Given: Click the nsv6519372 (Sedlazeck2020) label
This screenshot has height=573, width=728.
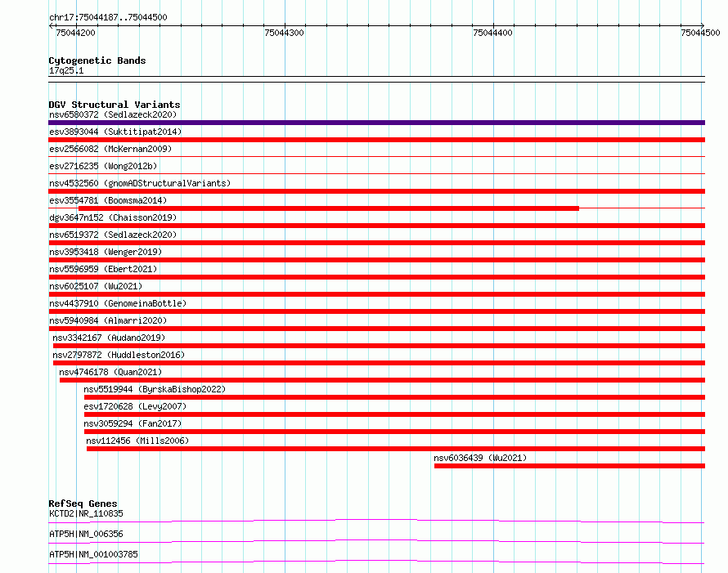Looking at the screenshot, I should (x=113, y=235).
